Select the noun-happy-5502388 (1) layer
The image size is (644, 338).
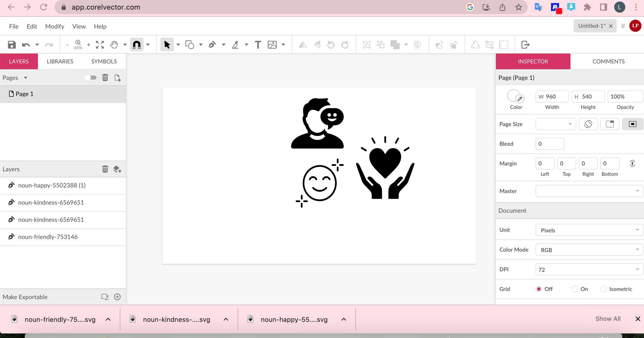(x=63, y=185)
